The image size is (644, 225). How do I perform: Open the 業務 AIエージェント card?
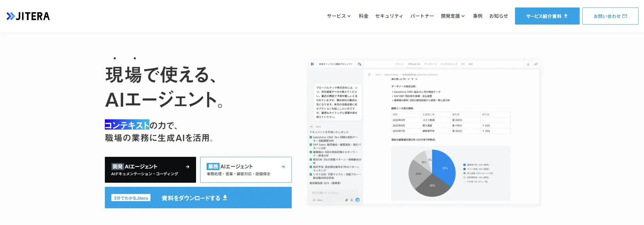point(246,170)
